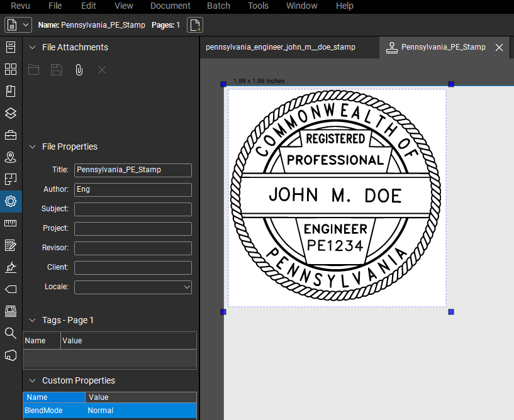Collapse the File Attachments section

point(32,47)
